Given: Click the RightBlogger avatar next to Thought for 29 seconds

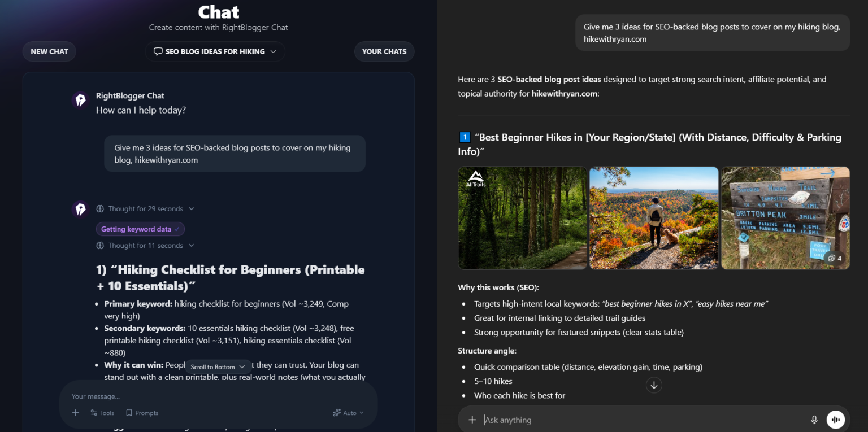Looking at the screenshot, I should (80, 209).
